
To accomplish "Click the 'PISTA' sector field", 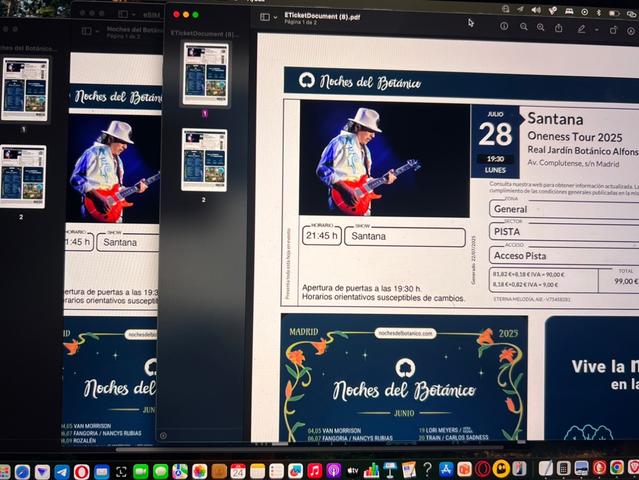I will [564, 232].
